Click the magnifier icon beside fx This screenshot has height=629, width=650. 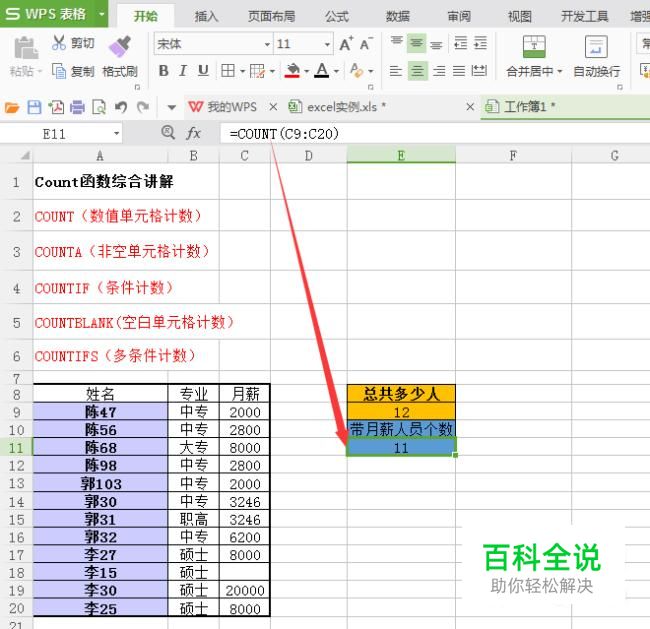168,133
